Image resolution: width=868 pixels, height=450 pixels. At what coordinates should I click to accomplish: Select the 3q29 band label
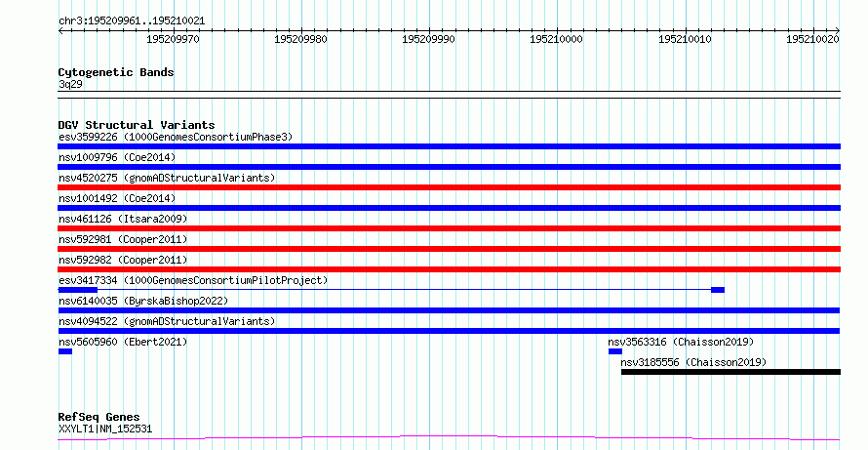[70, 84]
